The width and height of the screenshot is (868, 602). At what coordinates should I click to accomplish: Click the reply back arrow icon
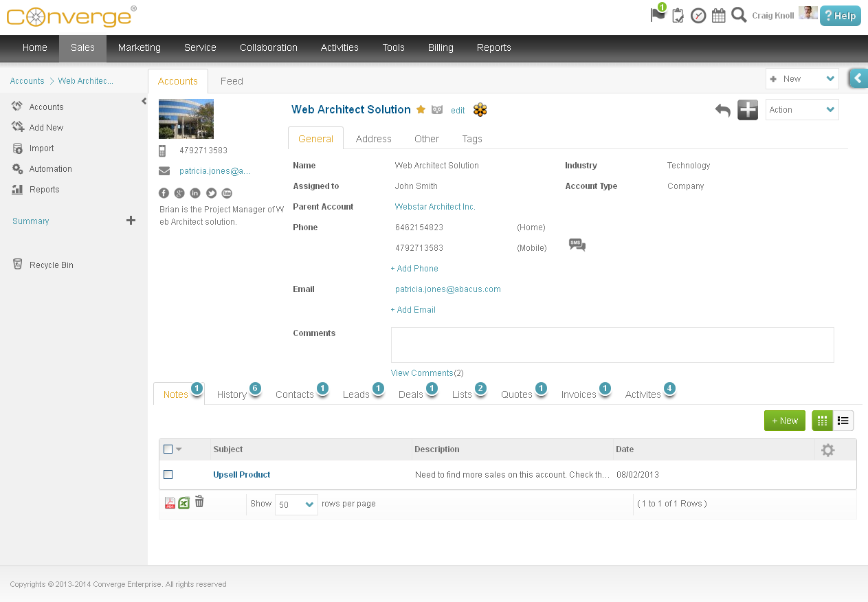(722, 110)
